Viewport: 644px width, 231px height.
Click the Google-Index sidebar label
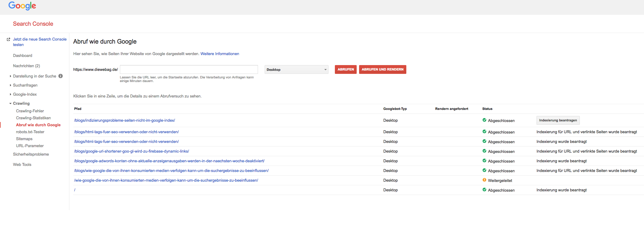tap(25, 94)
